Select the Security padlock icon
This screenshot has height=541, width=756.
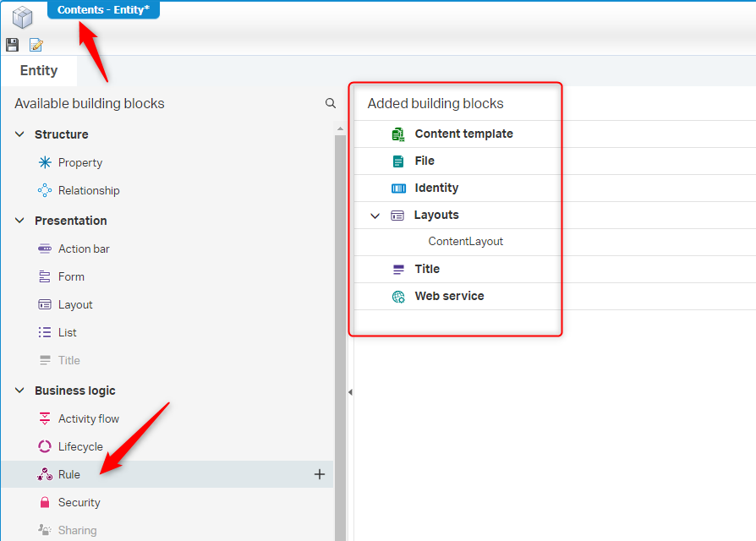point(45,502)
